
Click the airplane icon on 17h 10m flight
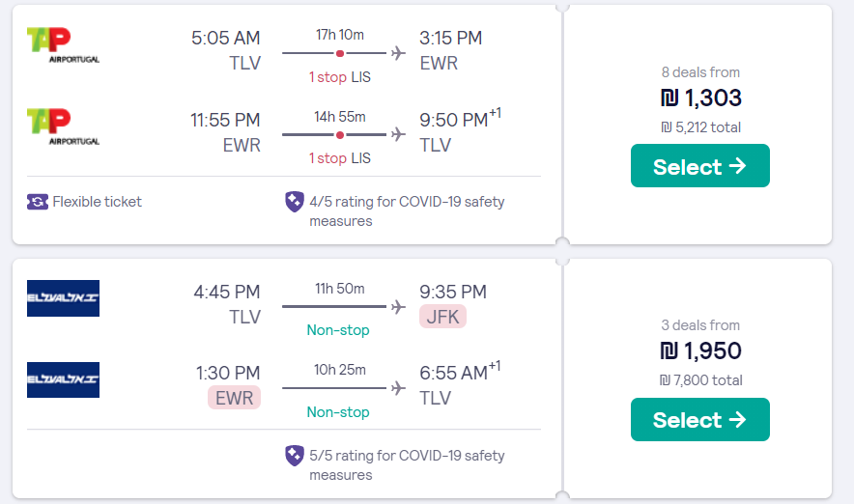pyautogui.click(x=397, y=53)
